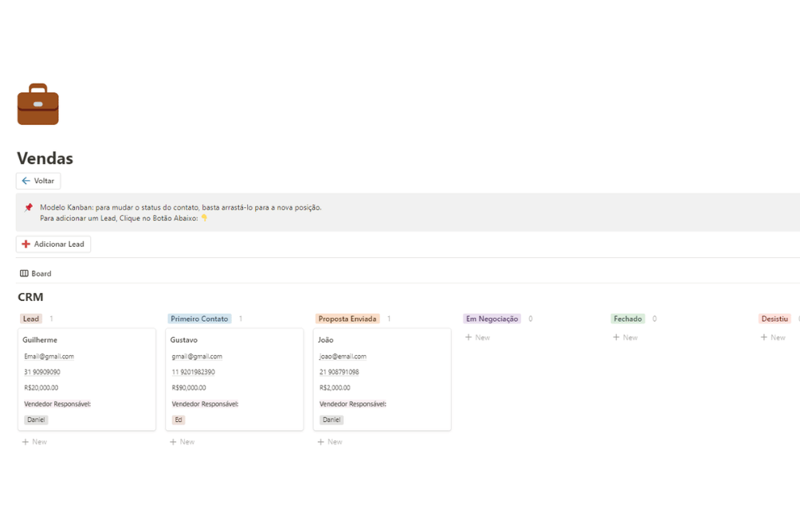Add new item in Desistiu column
Screen dimensions: 800x532
pos(773,338)
